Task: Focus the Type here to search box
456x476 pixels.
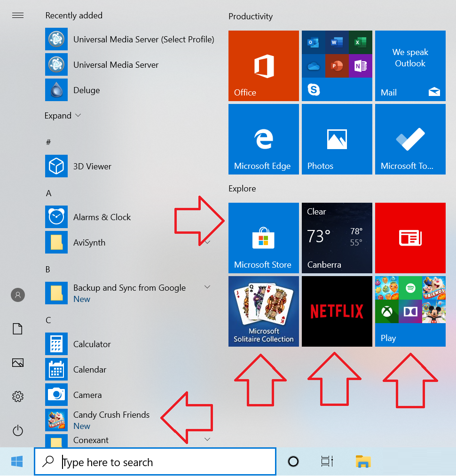Action: pyautogui.click(x=155, y=462)
